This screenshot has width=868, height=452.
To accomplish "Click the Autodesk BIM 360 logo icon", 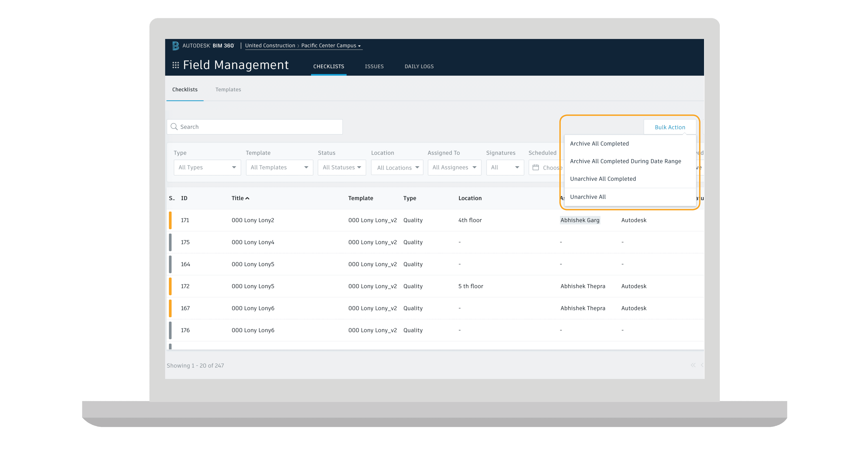I will click(x=176, y=45).
